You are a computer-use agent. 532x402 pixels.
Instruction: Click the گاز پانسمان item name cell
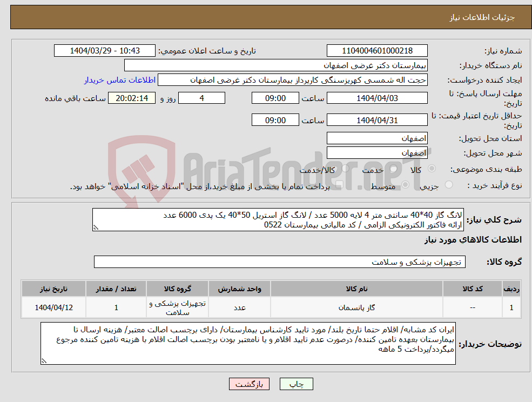[356, 307]
